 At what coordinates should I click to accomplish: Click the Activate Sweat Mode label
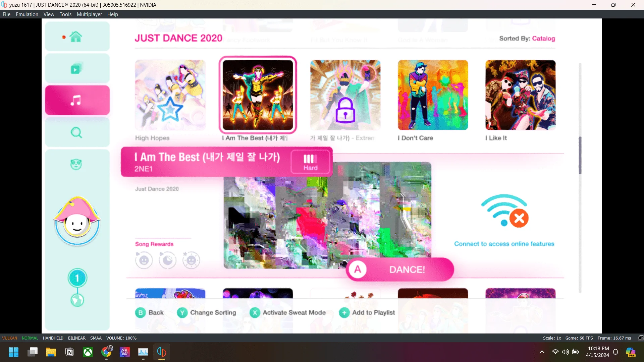coord(294,313)
